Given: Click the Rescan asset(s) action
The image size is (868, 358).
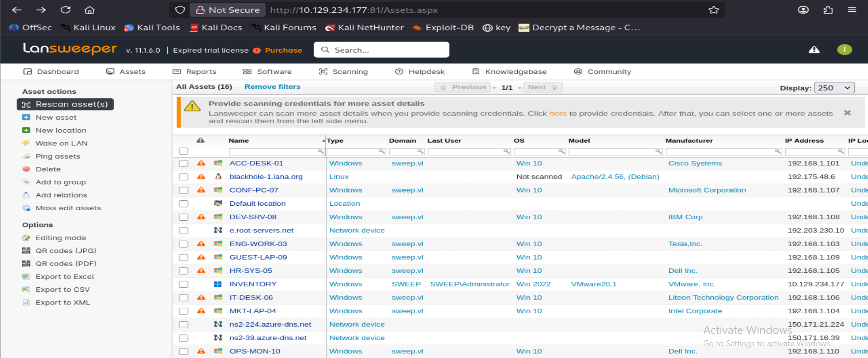Looking at the screenshot, I should click(65, 104).
